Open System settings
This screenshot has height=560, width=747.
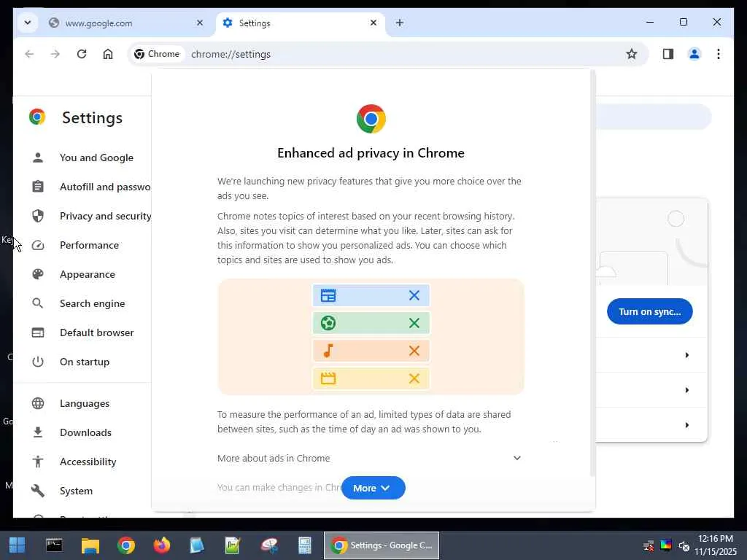click(76, 491)
